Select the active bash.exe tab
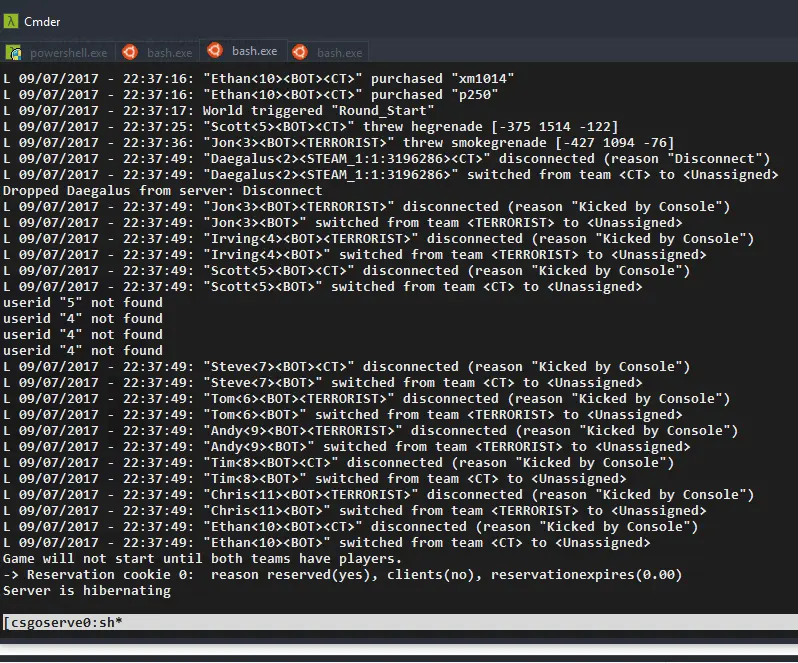The image size is (798, 663). 243,51
